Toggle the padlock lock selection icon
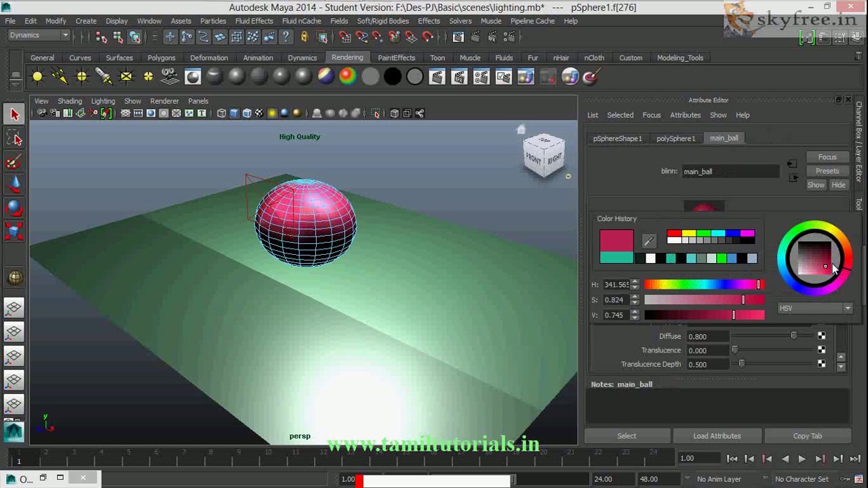The height and width of the screenshot is (488, 868). (x=304, y=37)
